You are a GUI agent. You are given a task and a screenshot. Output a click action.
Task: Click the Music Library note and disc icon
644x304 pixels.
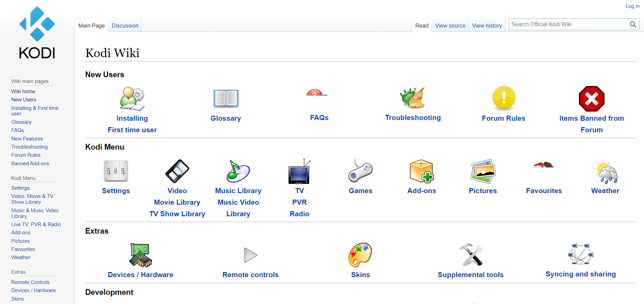(x=238, y=171)
